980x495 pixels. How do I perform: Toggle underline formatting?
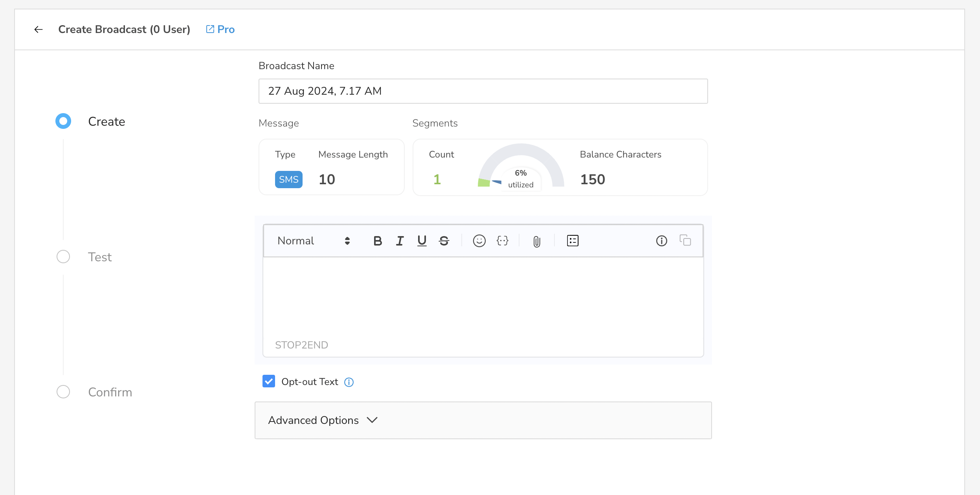(422, 241)
